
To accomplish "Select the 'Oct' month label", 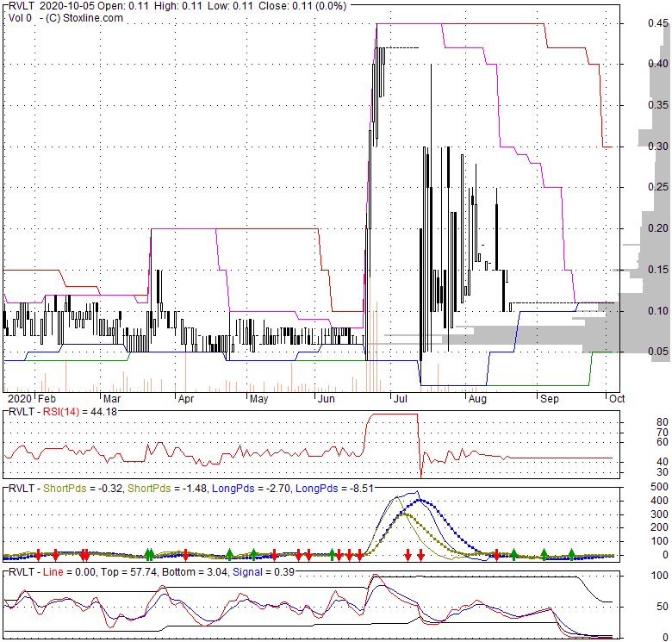I will [617, 399].
